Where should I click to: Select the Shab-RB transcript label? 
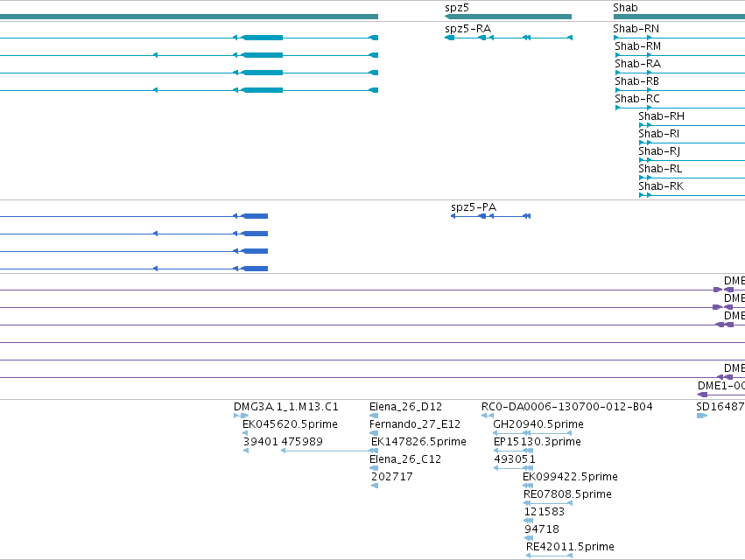[x=636, y=81]
